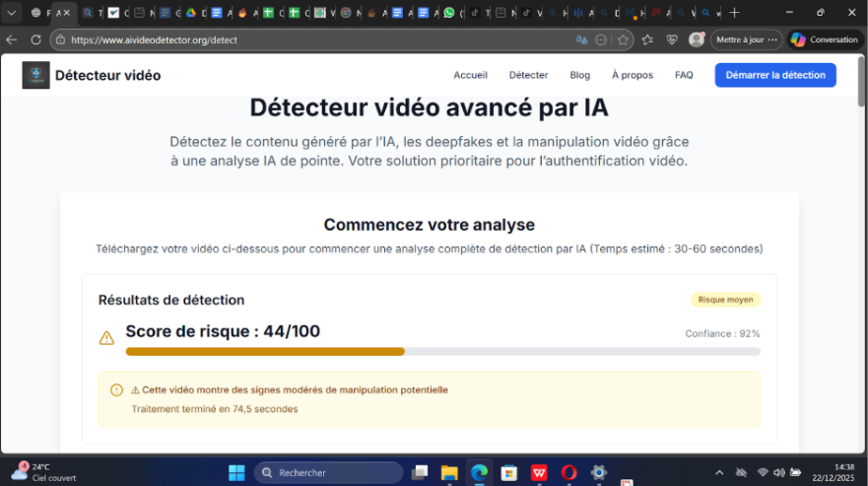Click the browser back arrow
This screenshot has width=868, height=486.
click(x=12, y=40)
